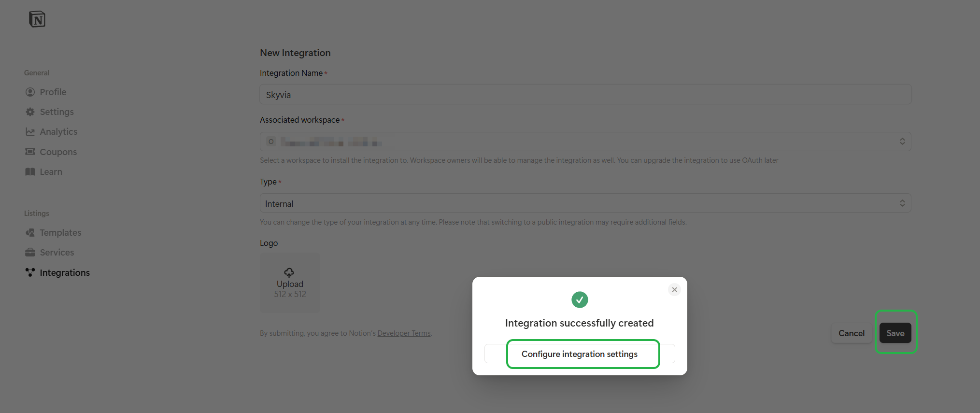Click the Services briefcase icon
Viewport: 980px width, 413px height.
[30, 253]
